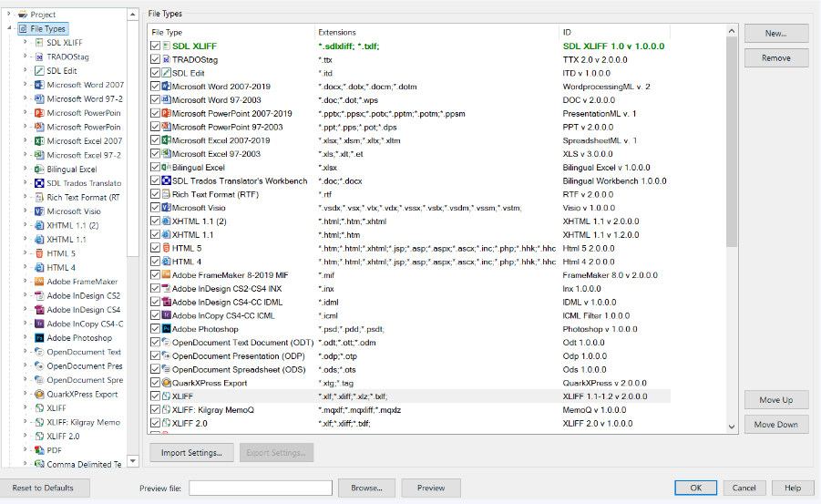
Task: Select File Types in the tree
Action: point(47,29)
